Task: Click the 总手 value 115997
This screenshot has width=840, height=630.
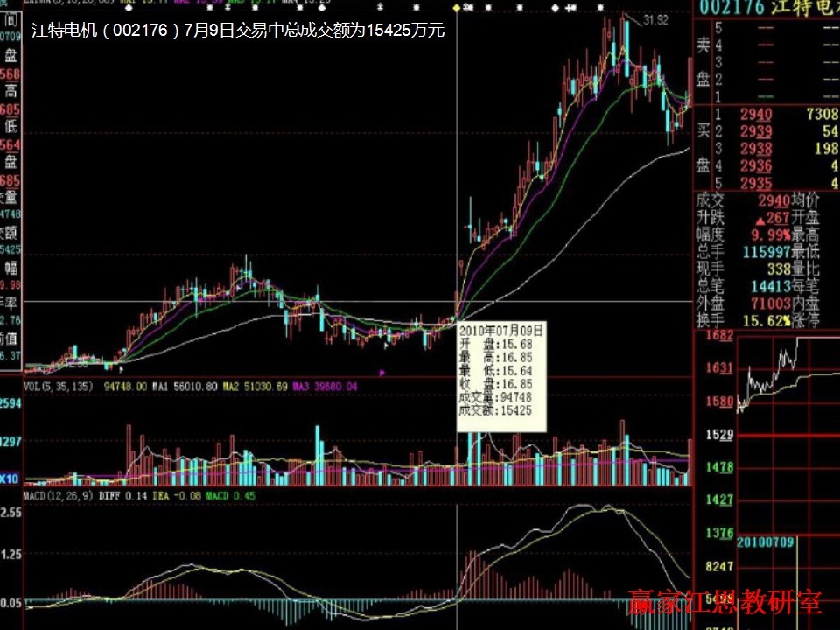Action: pos(766,252)
